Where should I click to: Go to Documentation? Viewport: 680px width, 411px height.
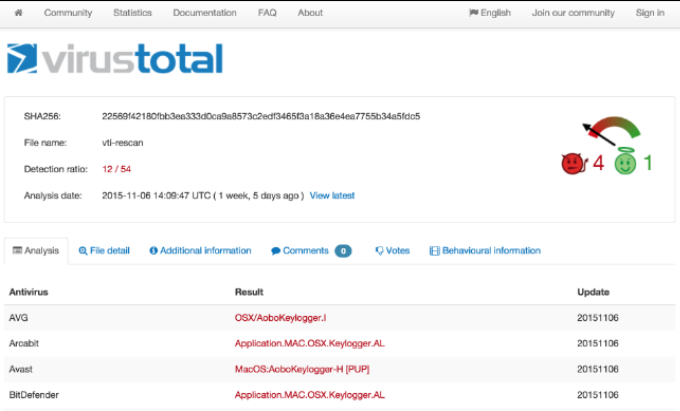205,13
